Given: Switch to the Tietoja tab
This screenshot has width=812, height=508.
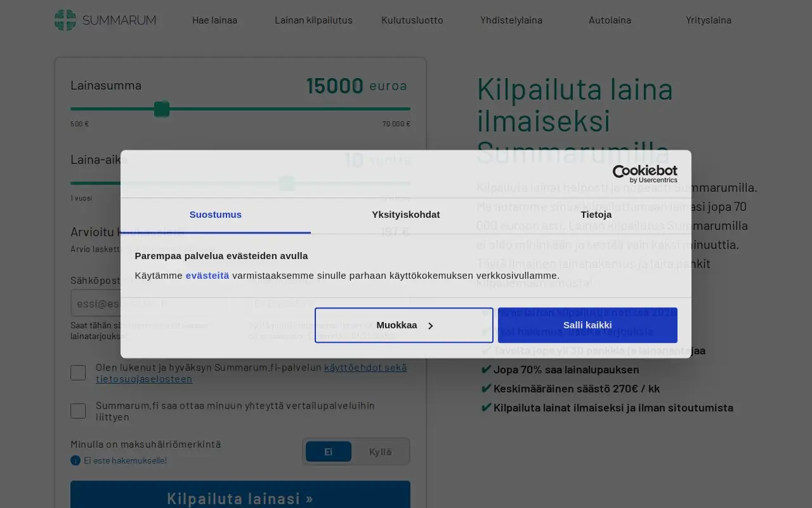Looking at the screenshot, I should 596,215.
